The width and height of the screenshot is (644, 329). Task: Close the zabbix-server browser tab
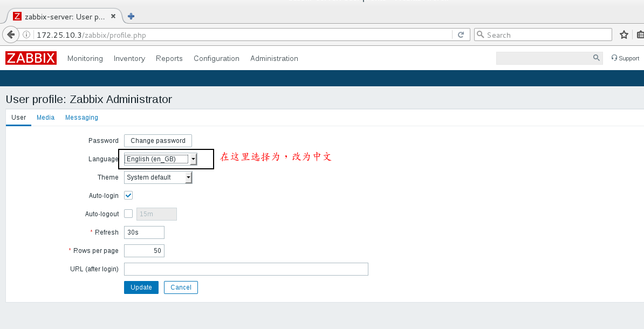click(x=113, y=16)
